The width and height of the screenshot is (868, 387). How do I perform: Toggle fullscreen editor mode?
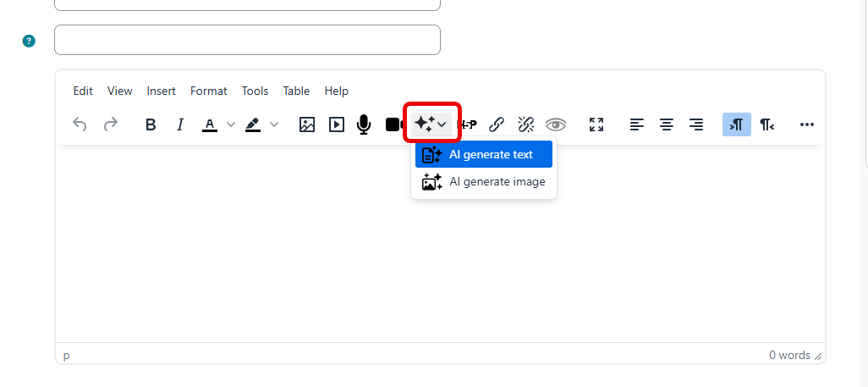pos(596,124)
